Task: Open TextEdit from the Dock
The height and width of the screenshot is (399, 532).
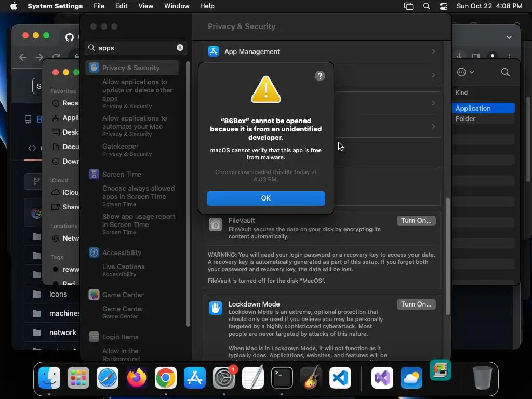Action: [x=253, y=378]
